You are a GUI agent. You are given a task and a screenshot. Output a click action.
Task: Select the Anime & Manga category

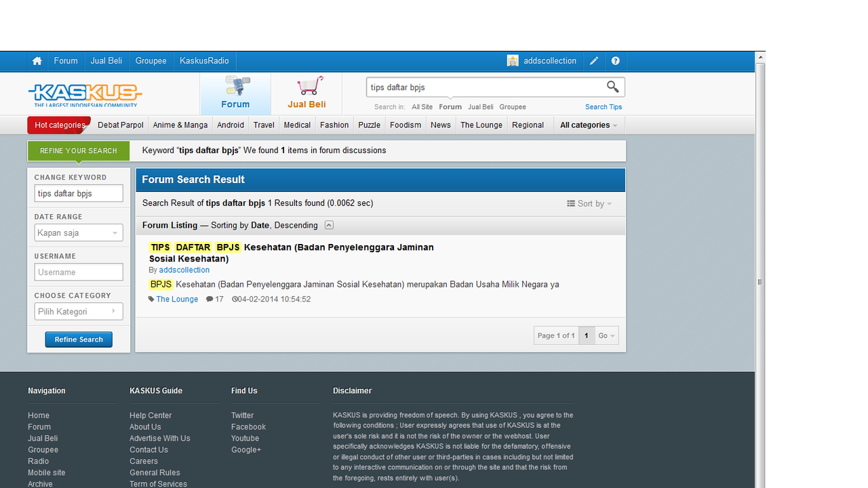(x=180, y=125)
